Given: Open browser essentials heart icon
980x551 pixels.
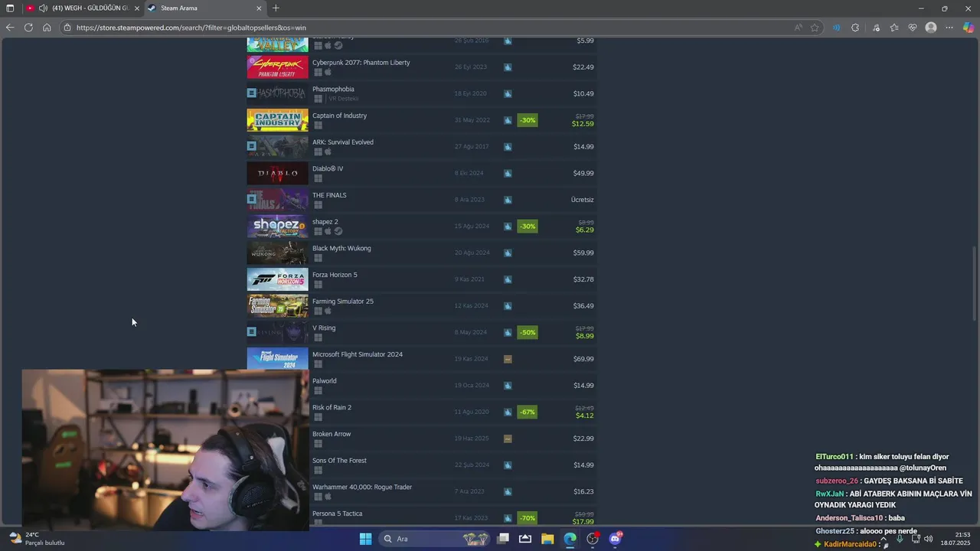Looking at the screenshot, I should pos(913,28).
